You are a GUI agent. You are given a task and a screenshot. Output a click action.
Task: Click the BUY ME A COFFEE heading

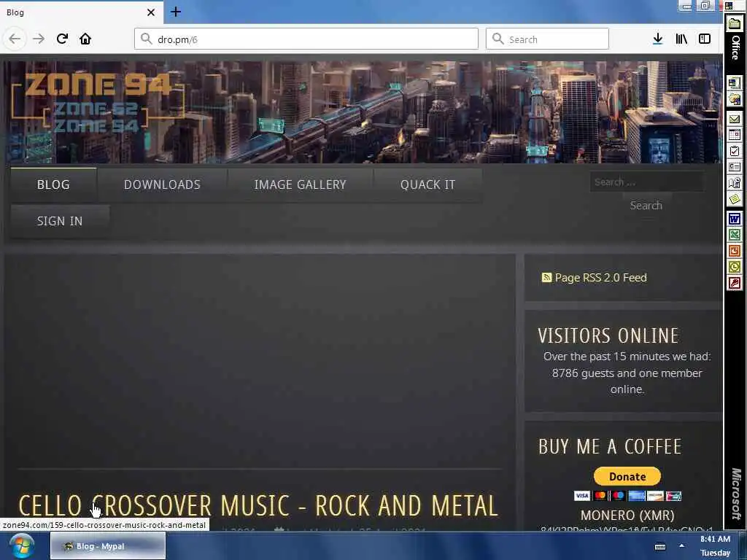coord(610,447)
